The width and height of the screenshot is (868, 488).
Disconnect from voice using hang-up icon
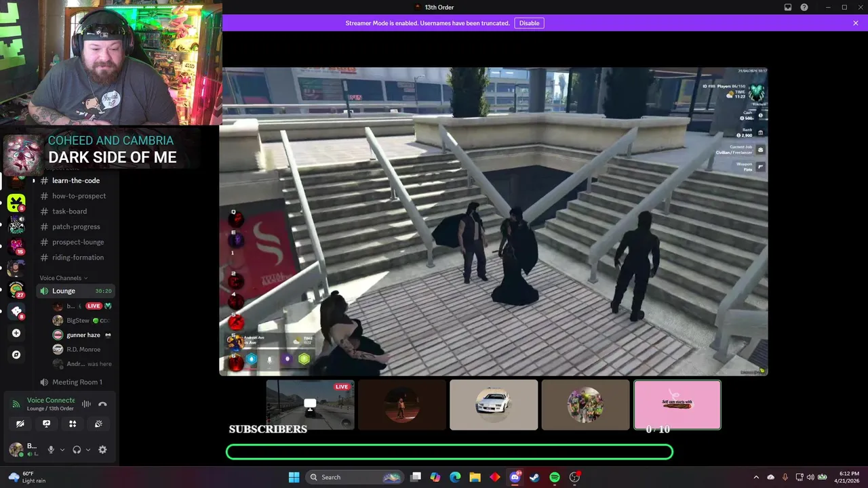[102, 404]
